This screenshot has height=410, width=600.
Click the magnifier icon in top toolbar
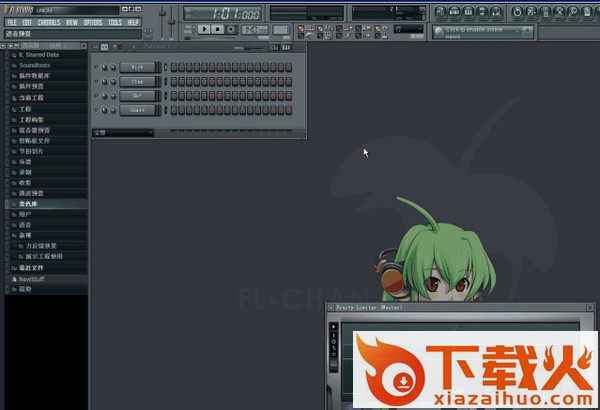[573, 13]
